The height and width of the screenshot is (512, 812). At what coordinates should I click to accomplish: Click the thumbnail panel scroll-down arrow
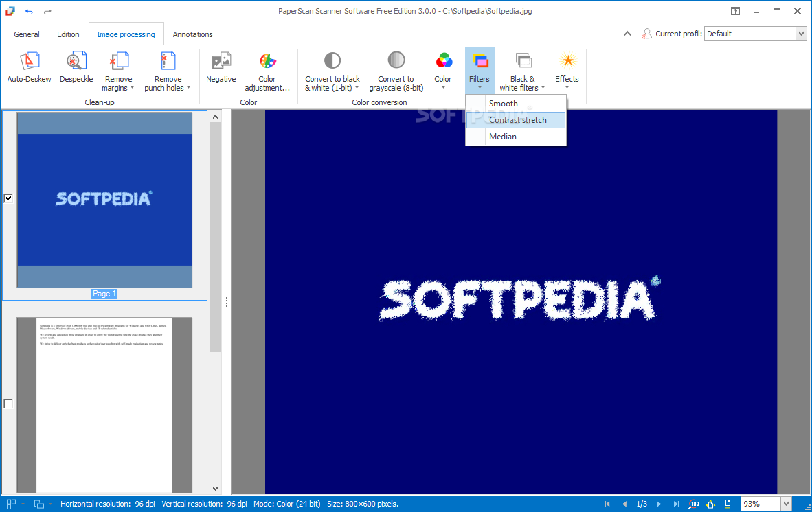[x=216, y=489]
